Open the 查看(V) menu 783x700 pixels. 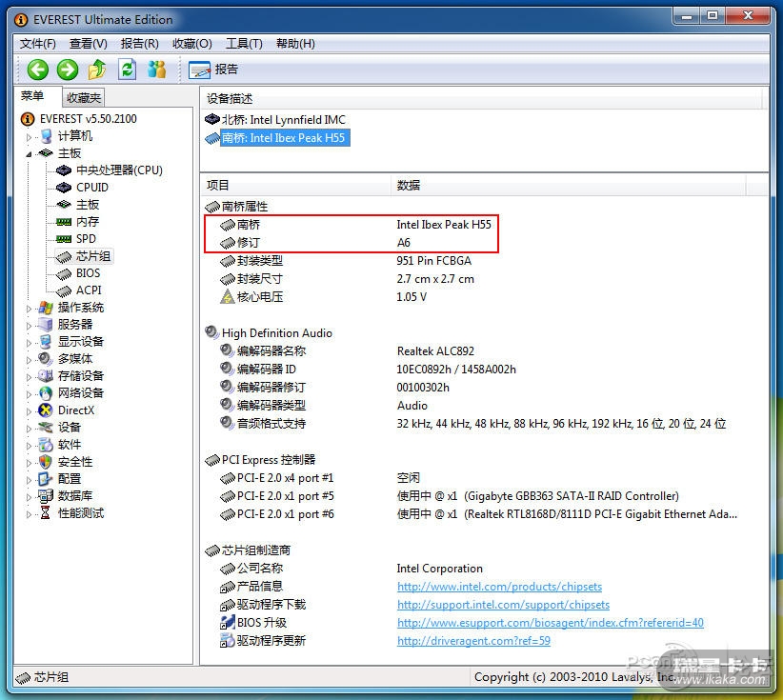coord(88,44)
